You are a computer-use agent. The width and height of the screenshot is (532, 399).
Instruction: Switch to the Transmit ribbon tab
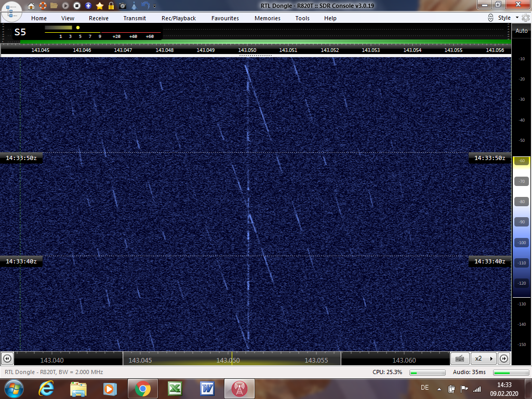(135, 18)
